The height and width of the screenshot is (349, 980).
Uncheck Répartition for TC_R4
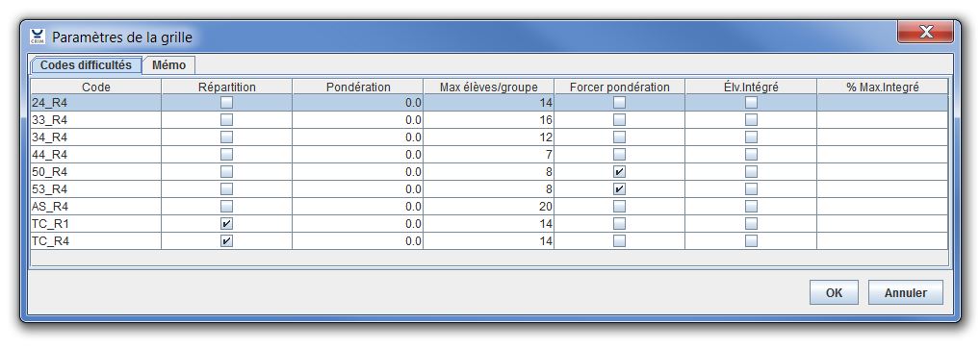click(227, 240)
